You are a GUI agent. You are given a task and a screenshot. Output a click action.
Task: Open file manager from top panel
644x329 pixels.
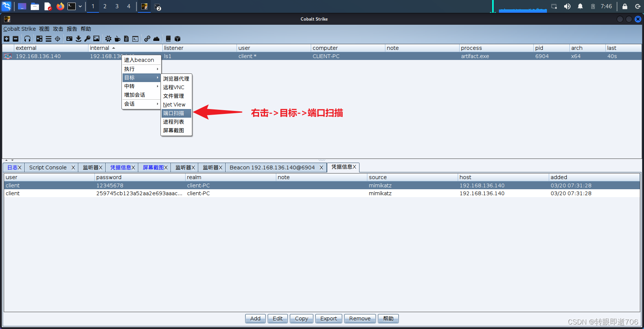coord(35,6)
